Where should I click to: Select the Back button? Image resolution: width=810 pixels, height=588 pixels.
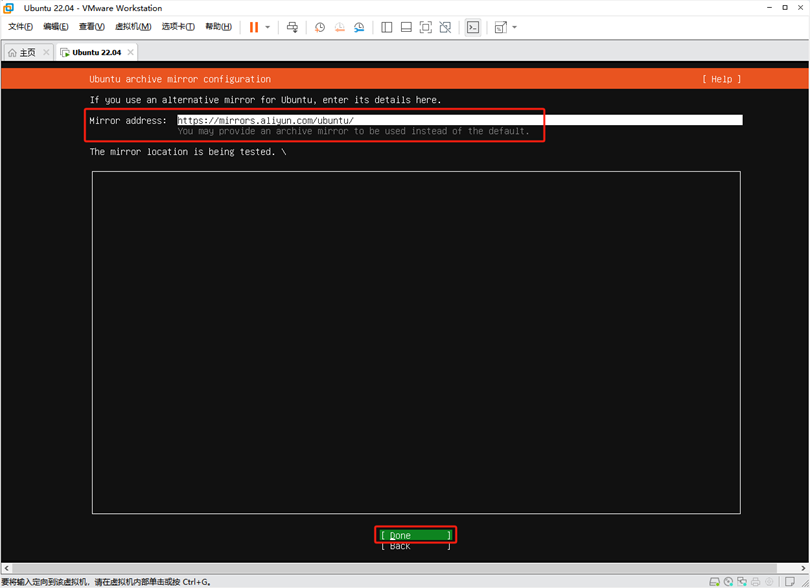pyautogui.click(x=416, y=546)
